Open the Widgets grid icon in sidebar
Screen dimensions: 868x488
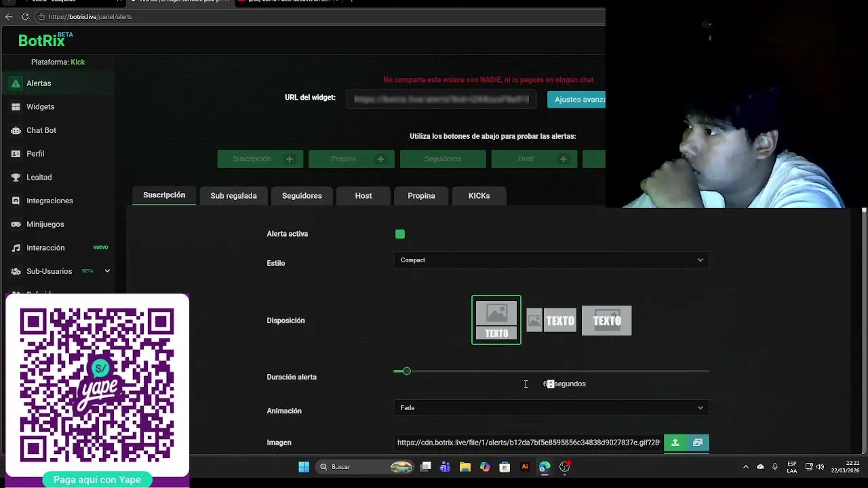(16, 107)
